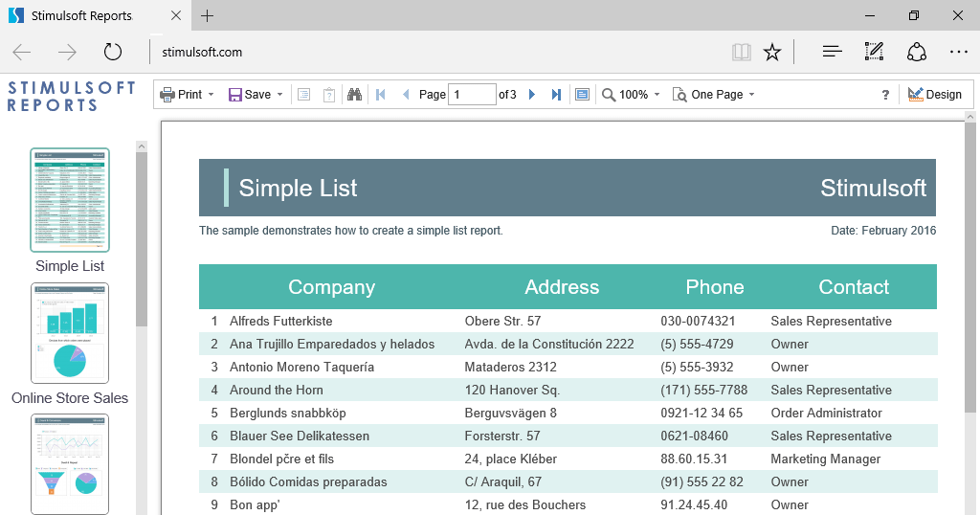Click Date: February 2016 text
980x515 pixels.
pyautogui.click(x=883, y=231)
